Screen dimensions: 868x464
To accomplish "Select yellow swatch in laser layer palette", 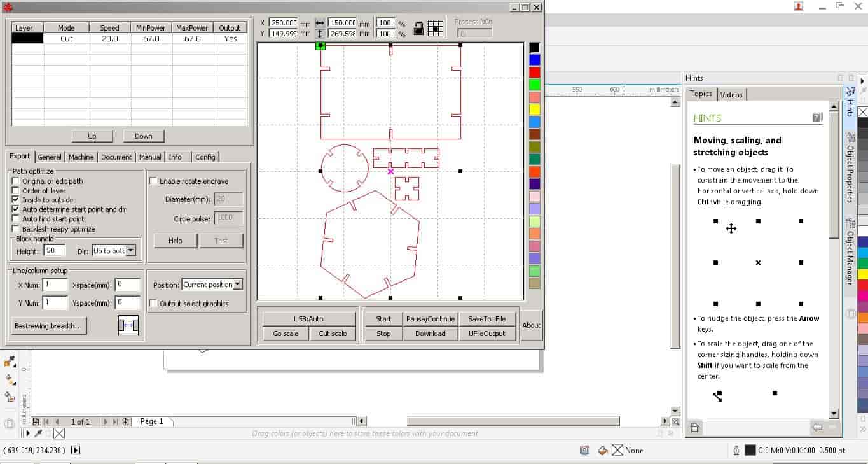I will (x=535, y=109).
